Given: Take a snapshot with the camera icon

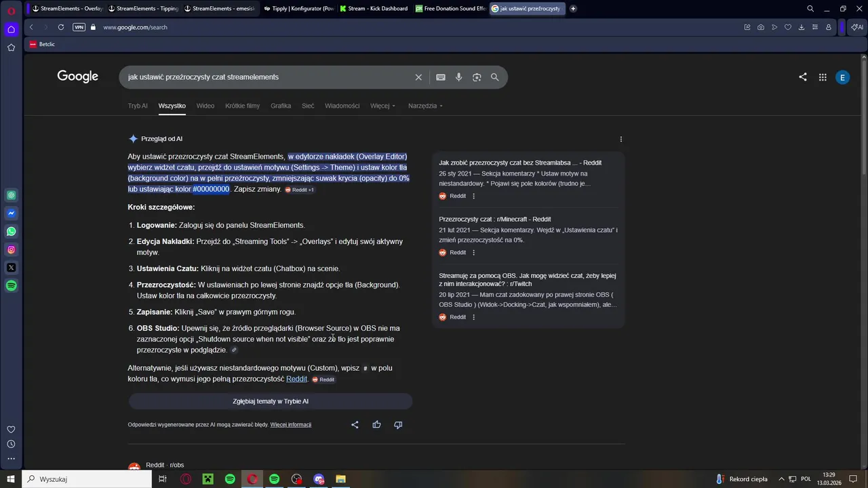Looking at the screenshot, I should pyautogui.click(x=761, y=27).
